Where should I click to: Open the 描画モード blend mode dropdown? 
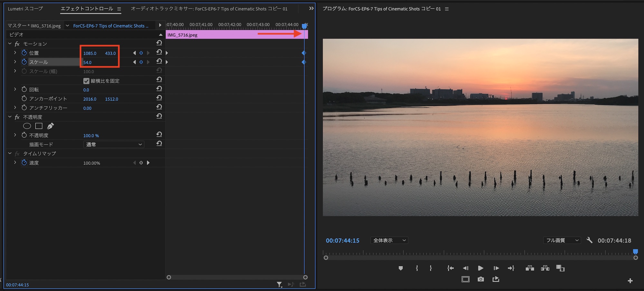point(113,144)
